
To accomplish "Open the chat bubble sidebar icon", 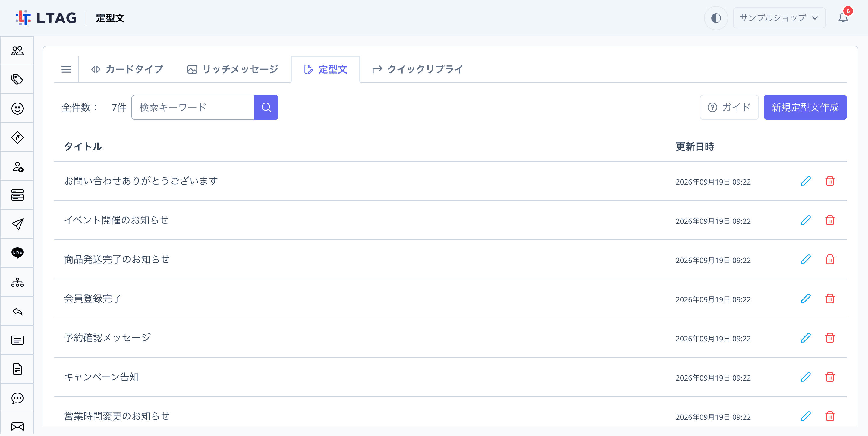I will coord(17,398).
